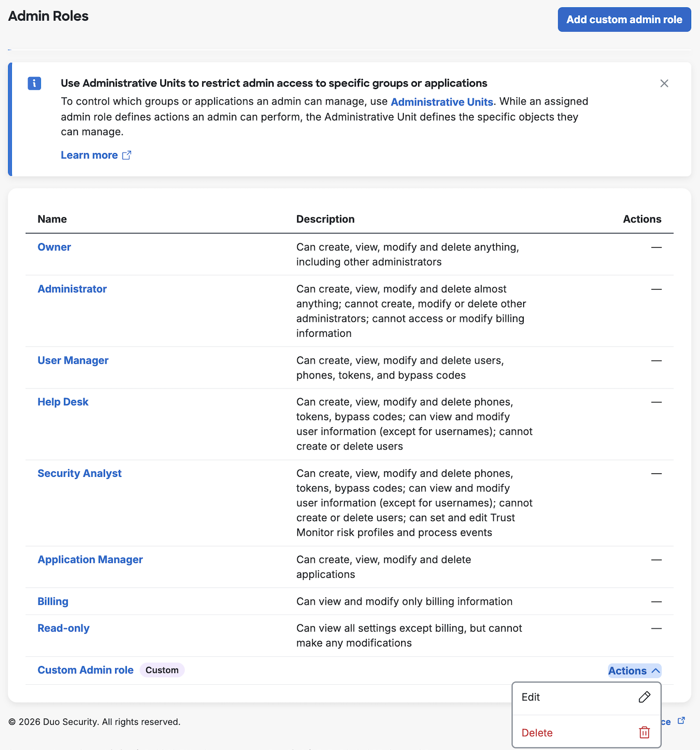Image resolution: width=700 pixels, height=750 pixels.
Task: Choose Edit from the Actions menu
Action: (x=531, y=697)
